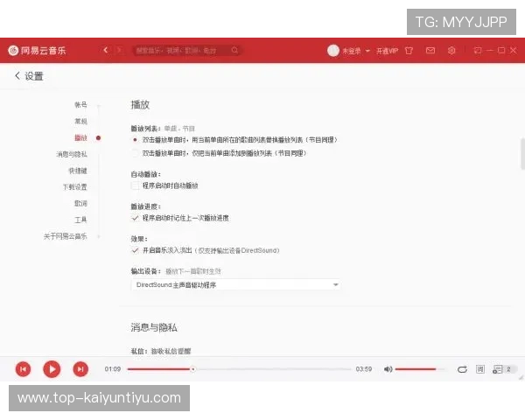Show lyrics with the 词 icon
525x420 pixels.
pos(480,369)
